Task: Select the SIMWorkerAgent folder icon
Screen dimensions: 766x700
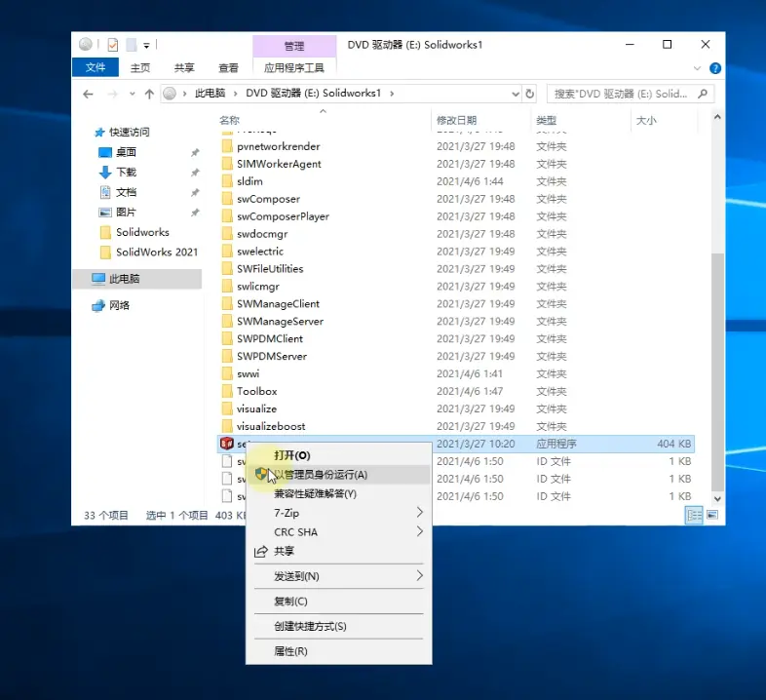Action: [x=227, y=164]
